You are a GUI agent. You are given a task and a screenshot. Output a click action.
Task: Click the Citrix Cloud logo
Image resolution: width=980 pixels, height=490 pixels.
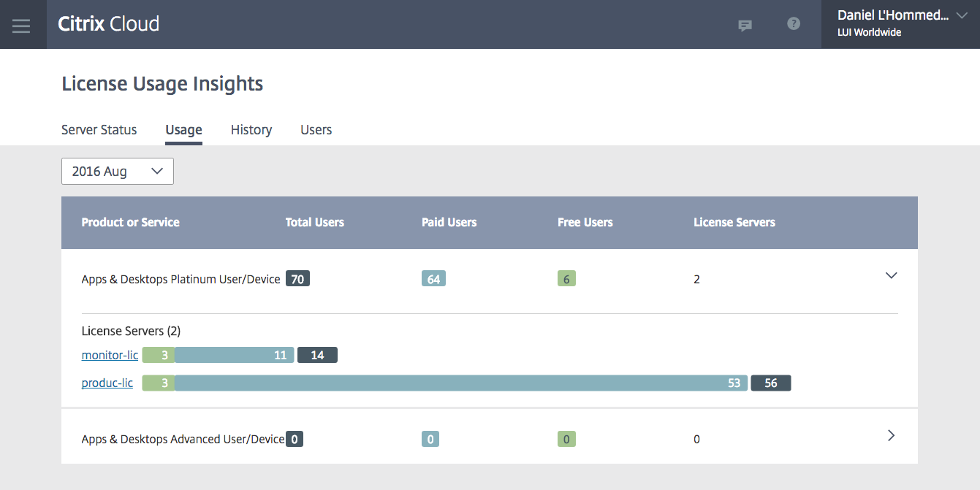point(109,24)
